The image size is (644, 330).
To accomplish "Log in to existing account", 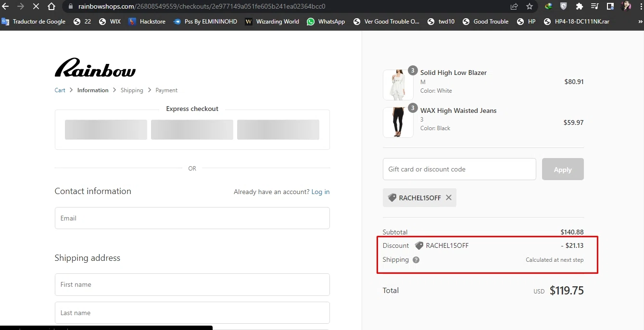I will [320, 192].
